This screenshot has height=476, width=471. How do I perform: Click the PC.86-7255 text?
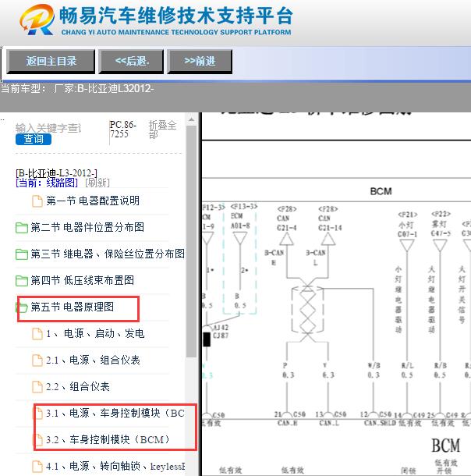(x=123, y=130)
